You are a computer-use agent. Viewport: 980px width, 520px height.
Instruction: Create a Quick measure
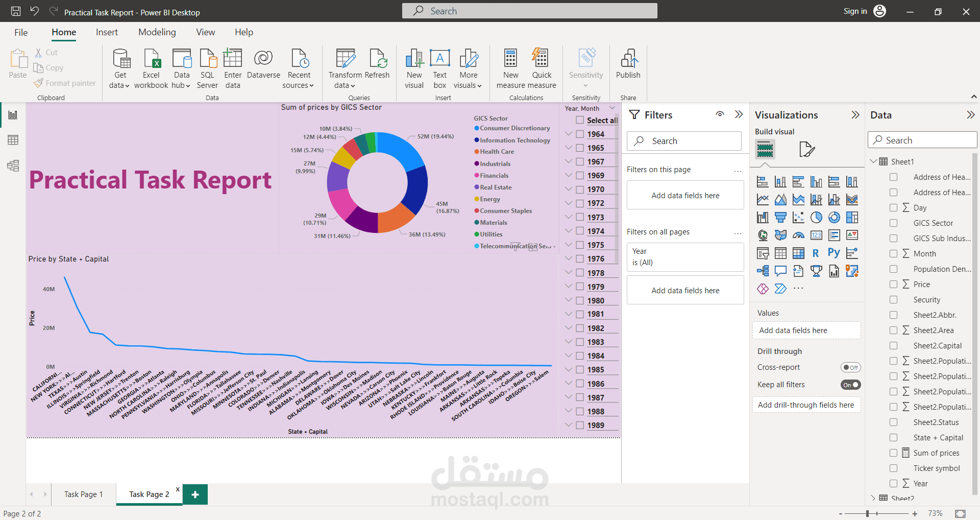coord(542,69)
